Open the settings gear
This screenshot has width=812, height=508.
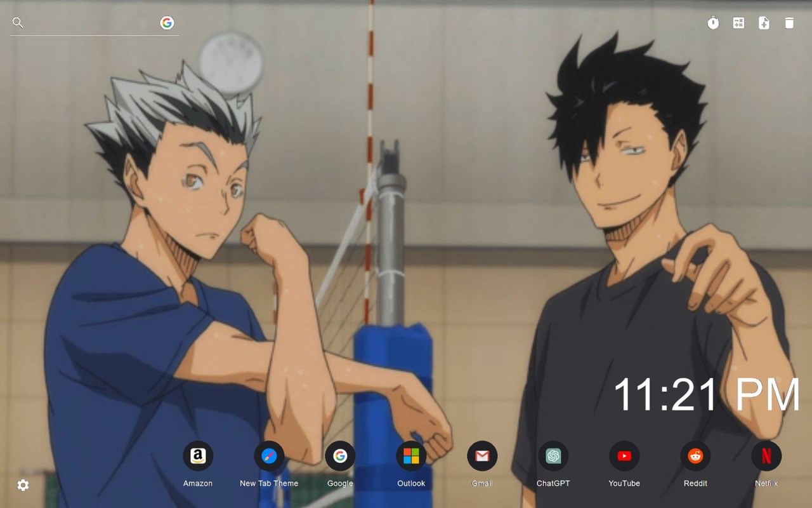pos(23,485)
